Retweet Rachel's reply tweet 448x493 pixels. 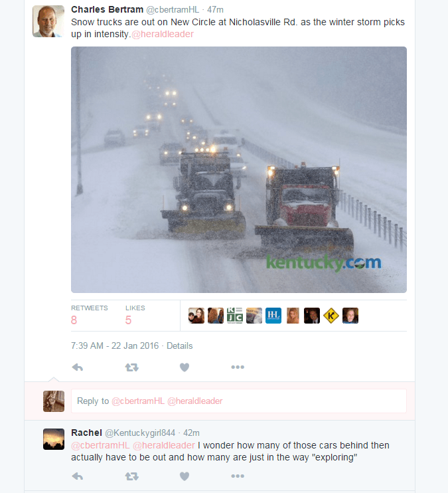point(131,476)
